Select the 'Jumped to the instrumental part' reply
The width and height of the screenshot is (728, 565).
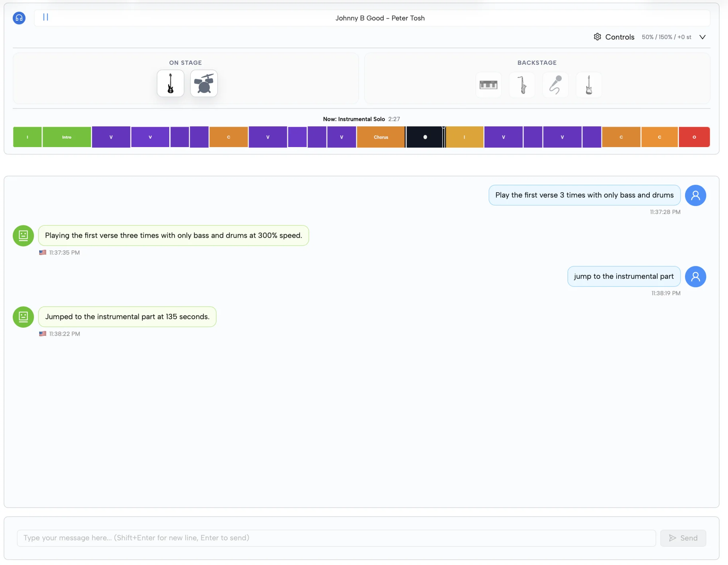127,317
